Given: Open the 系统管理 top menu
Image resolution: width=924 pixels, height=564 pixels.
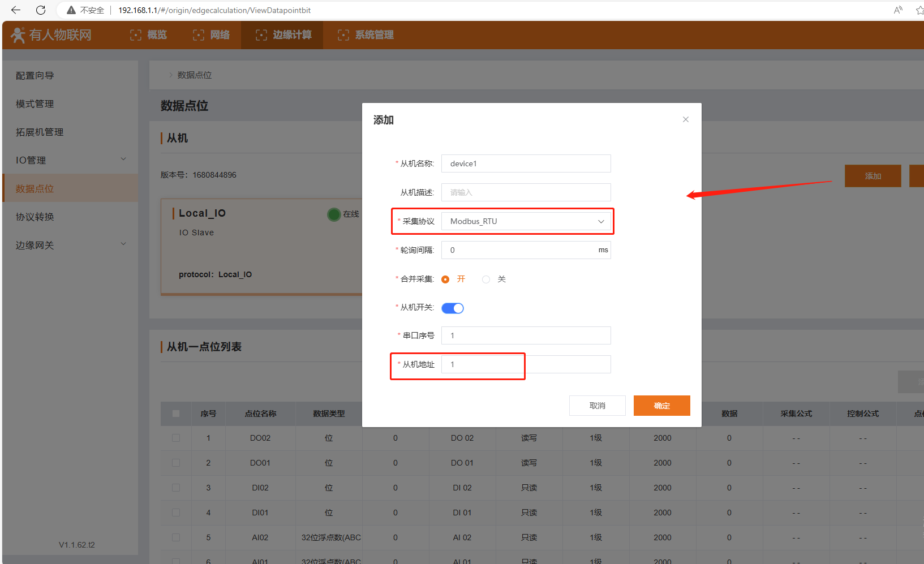Looking at the screenshot, I should 366,35.
